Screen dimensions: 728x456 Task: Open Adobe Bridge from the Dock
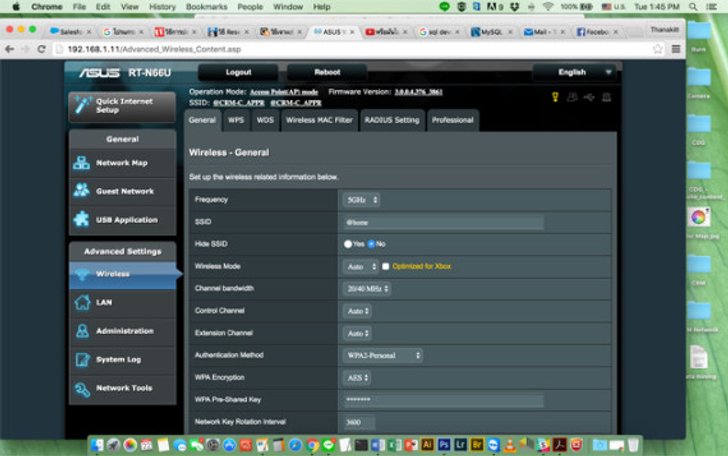477,445
